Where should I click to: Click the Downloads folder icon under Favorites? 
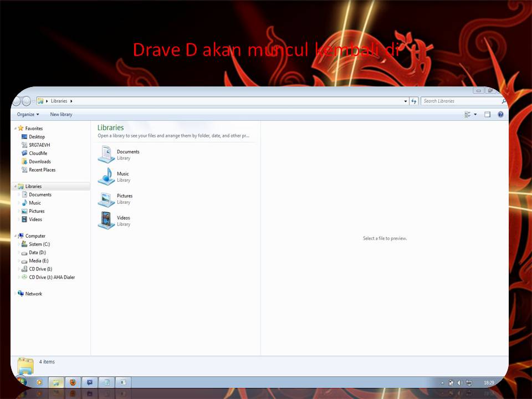24,161
